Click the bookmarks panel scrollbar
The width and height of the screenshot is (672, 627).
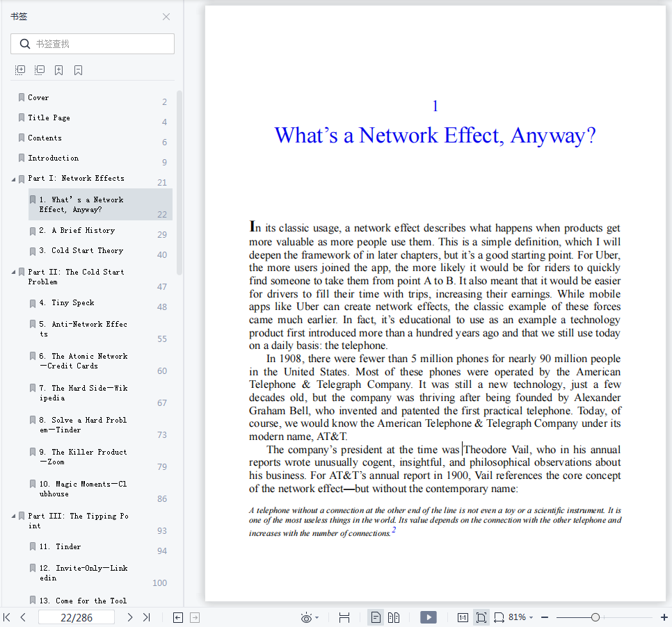[x=179, y=182]
